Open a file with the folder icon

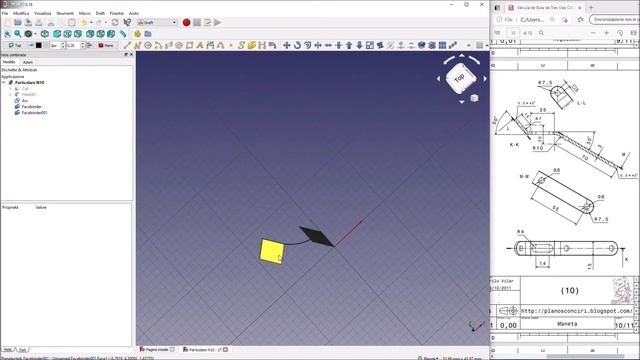click(x=18, y=22)
